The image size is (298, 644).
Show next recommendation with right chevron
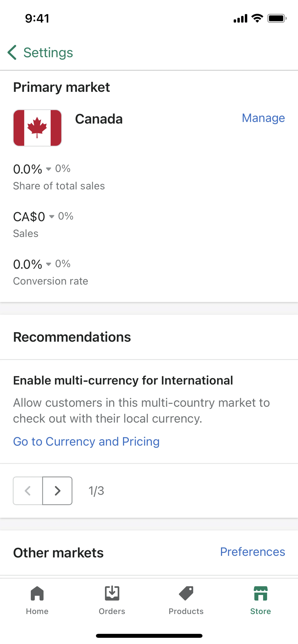tap(57, 491)
